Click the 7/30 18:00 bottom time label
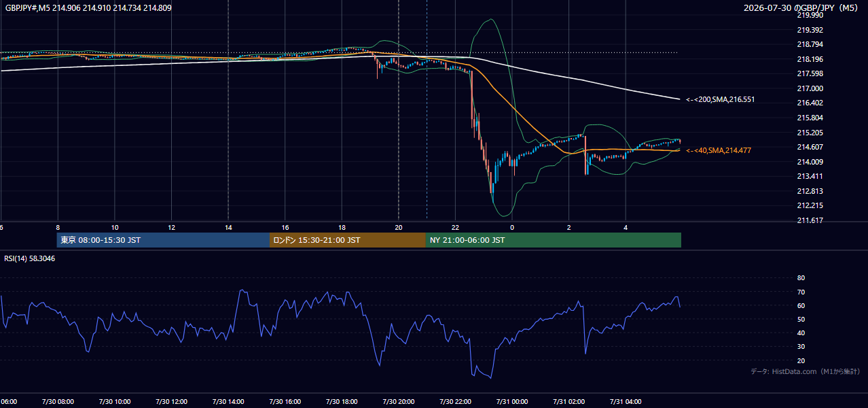Image resolution: width=868 pixels, height=408 pixels. [x=342, y=402]
